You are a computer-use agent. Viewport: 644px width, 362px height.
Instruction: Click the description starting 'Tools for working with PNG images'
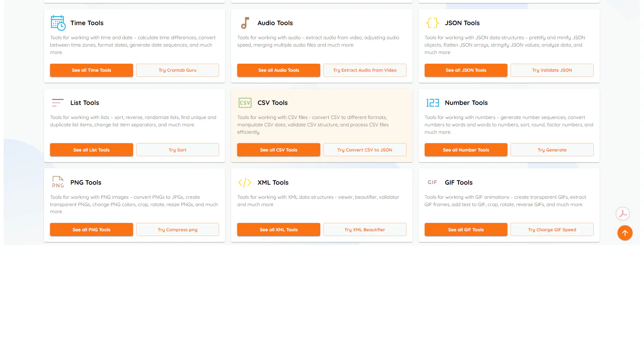[x=134, y=204]
